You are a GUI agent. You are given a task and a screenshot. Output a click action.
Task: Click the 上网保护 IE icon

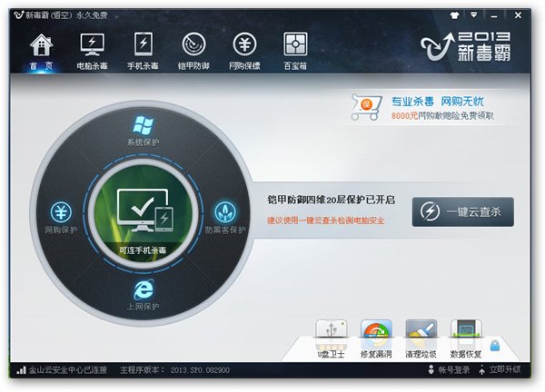(x=143, y=290)
